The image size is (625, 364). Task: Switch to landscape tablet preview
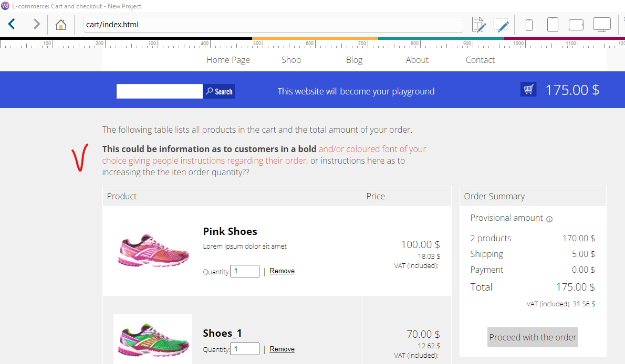tap(576, 25)
